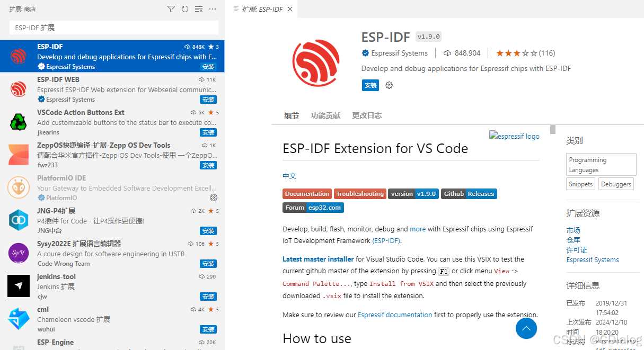Click the Forum esp32.com badge

tap(313, 208)
